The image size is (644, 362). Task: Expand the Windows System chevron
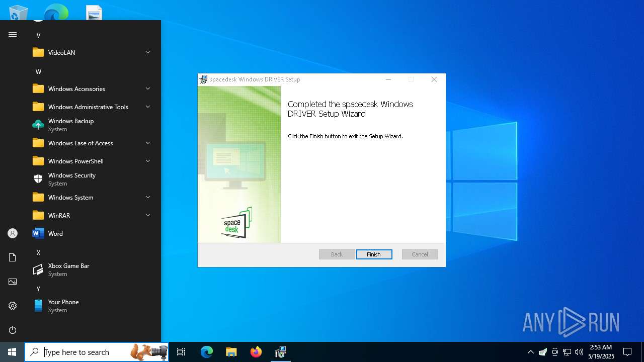tap(148, 197)
